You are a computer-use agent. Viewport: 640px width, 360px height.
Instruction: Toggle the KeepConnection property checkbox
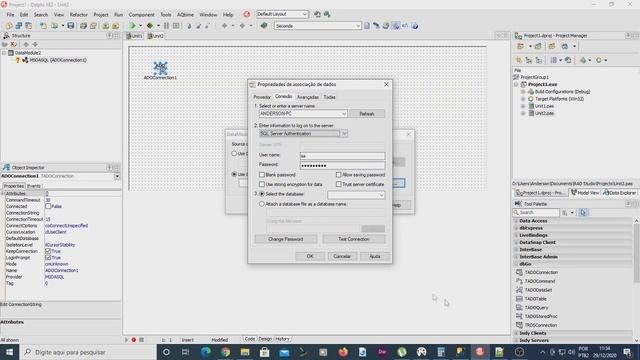pos(48,251)
